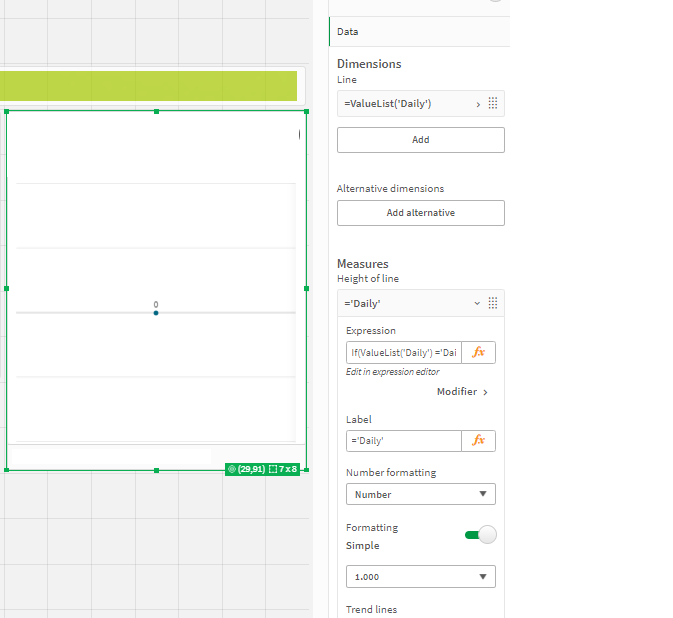Collapse the ='Daily' measure chevron

477,303
